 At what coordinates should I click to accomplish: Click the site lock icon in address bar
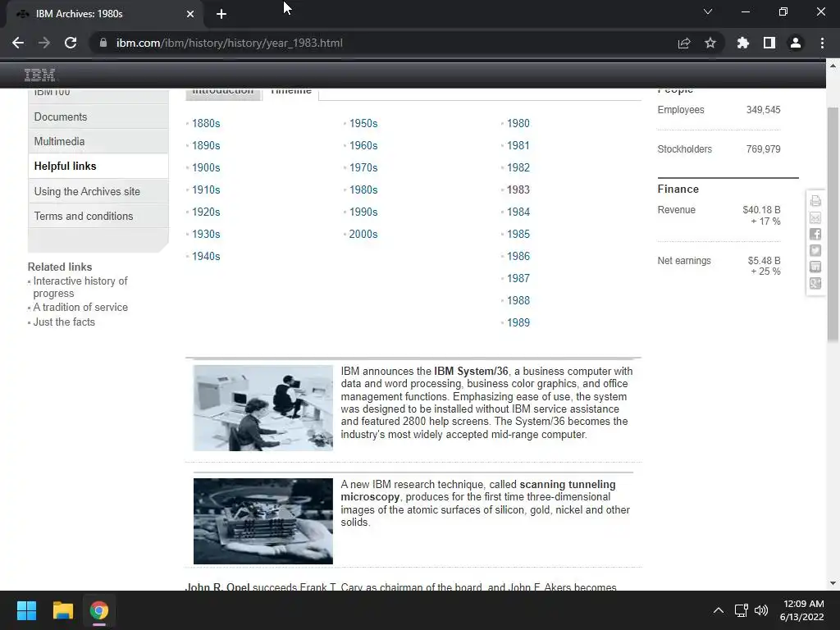pyautogui.click(x=103, y=43)
